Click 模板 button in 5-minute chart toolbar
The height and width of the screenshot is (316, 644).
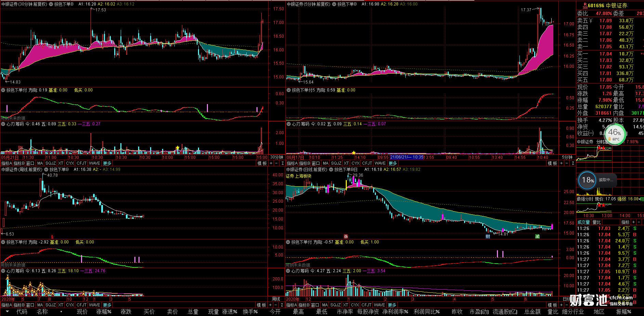(x=552, y=163)
